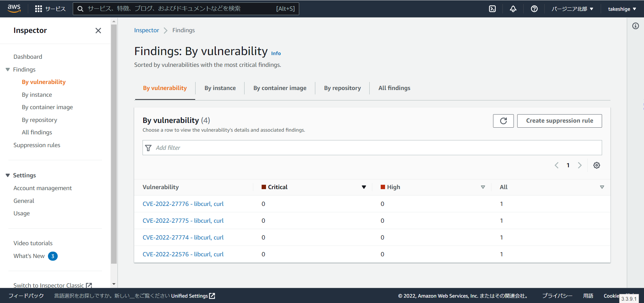Click the プライバシー footer link
644x303 pixels.
click(x=557, y=296)
